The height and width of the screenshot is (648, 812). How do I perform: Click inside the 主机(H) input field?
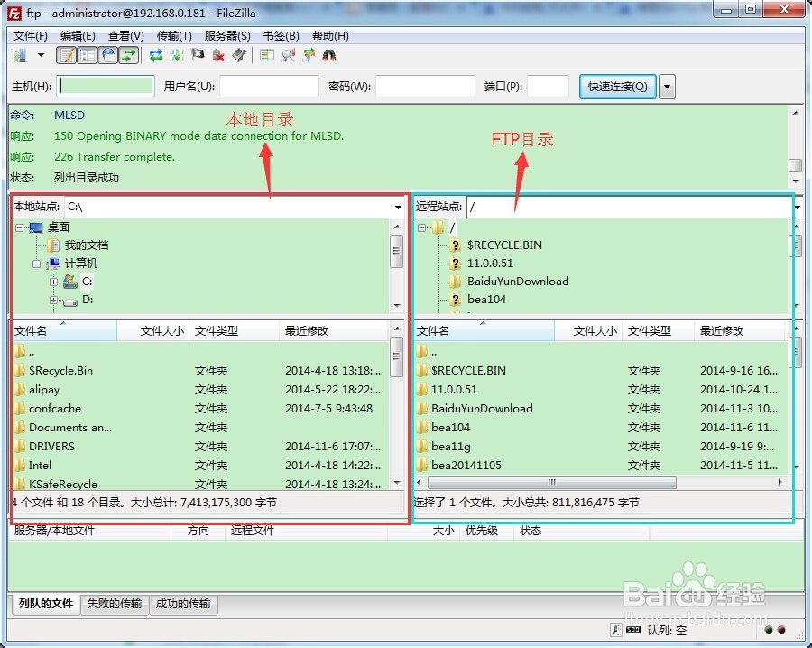coord(104,86)
